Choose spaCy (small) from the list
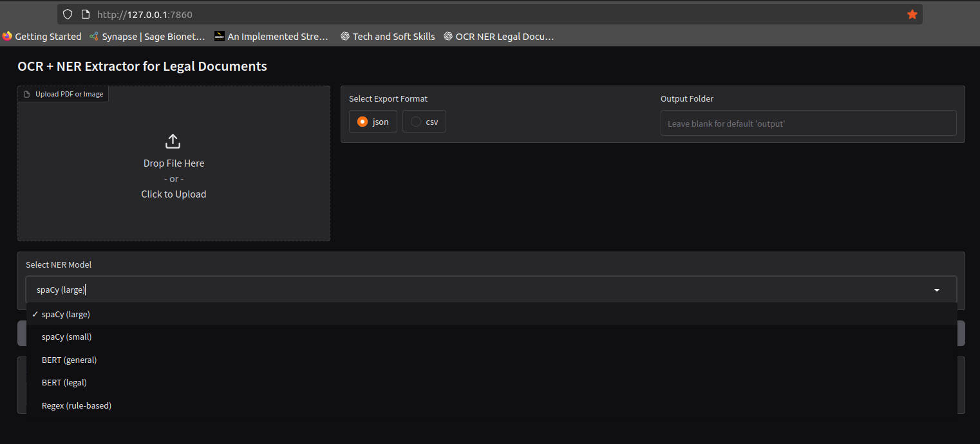Viewport: 980px width, 444px height. tap(66, 337)
